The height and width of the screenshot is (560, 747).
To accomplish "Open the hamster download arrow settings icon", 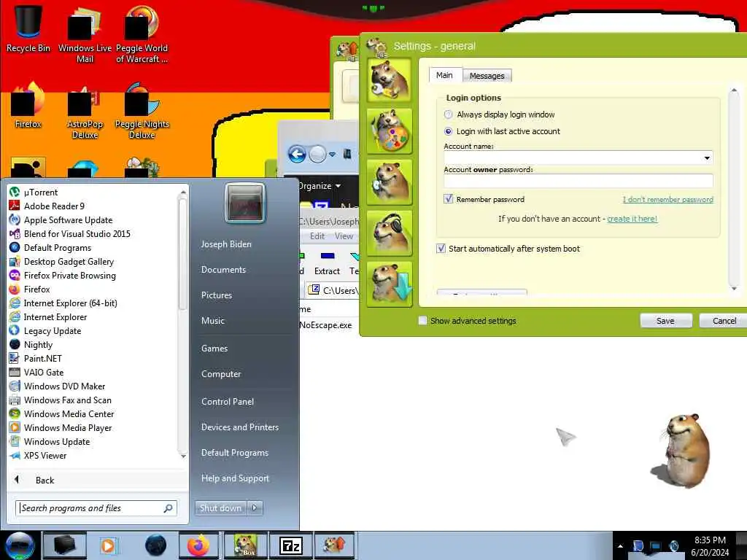I will point(390,284).
